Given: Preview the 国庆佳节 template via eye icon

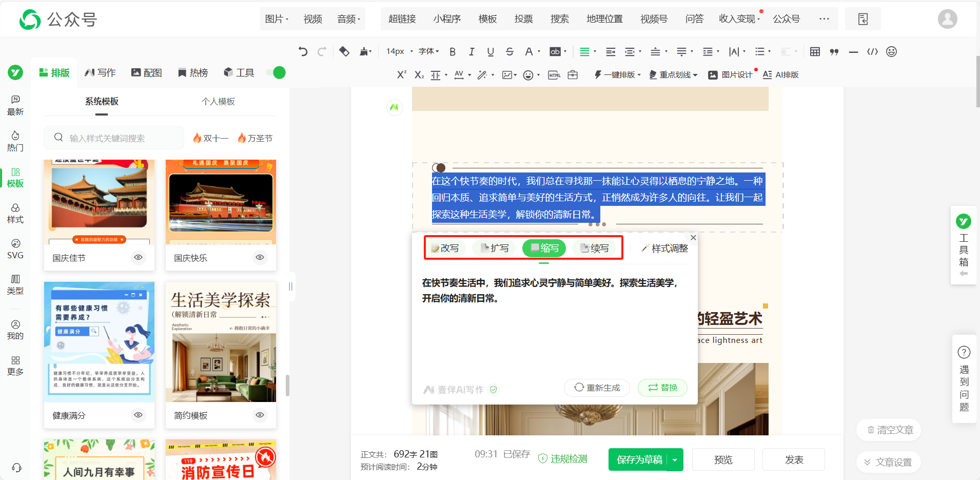Looking at the screenshot, I should pyautogui.click(x=139, y=257).
